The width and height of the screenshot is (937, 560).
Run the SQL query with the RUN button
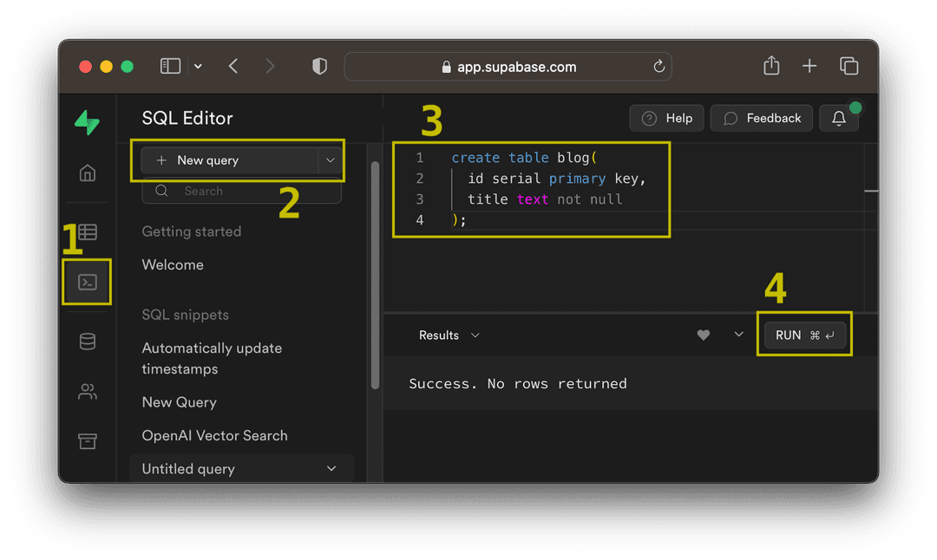[804, 334]
